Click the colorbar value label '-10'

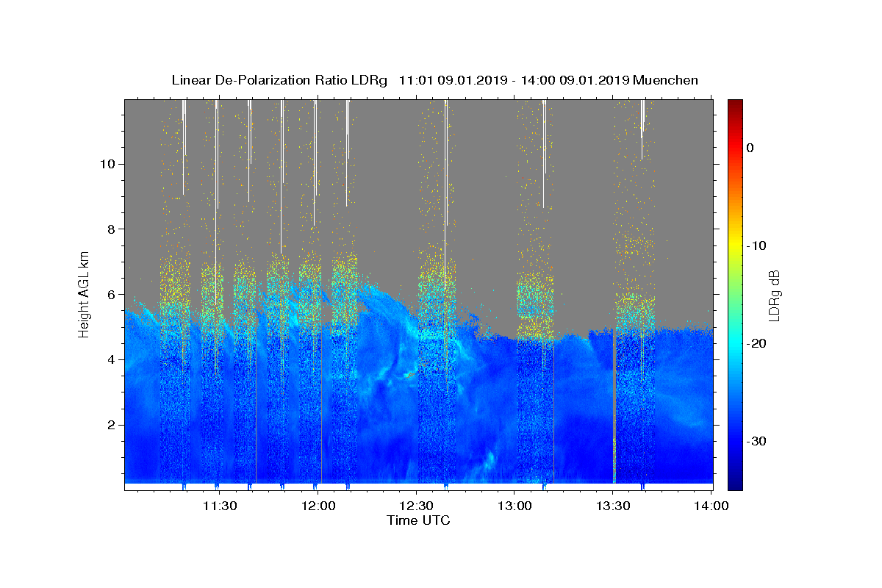[757, 245]
